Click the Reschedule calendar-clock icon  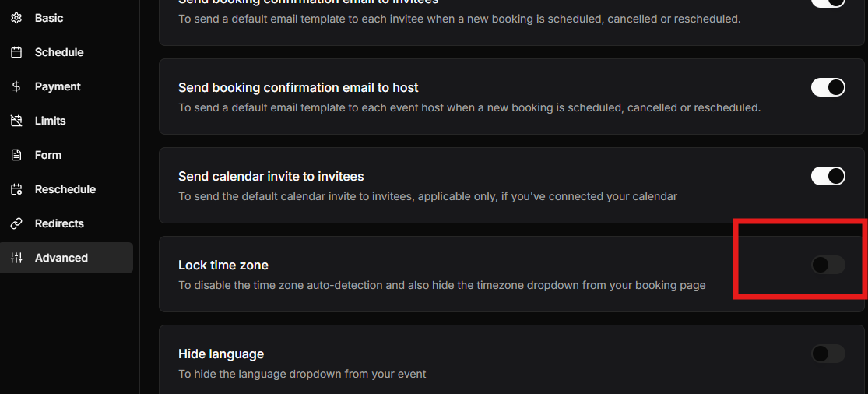(x=16, y=189)
